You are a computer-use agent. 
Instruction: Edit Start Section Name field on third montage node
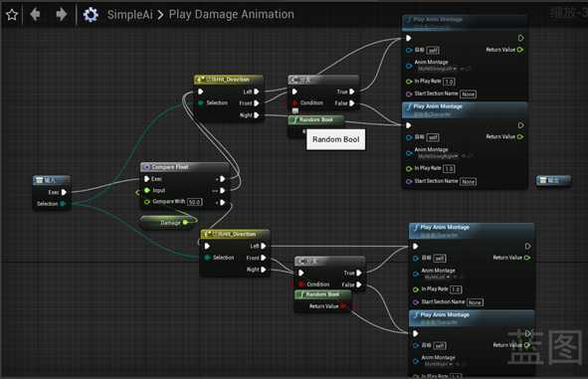475,302
